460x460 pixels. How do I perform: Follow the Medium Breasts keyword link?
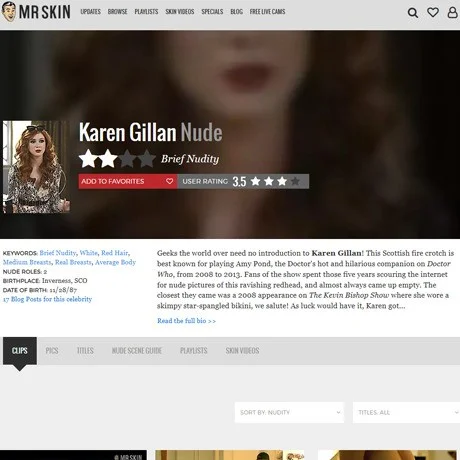click(27, 262)
